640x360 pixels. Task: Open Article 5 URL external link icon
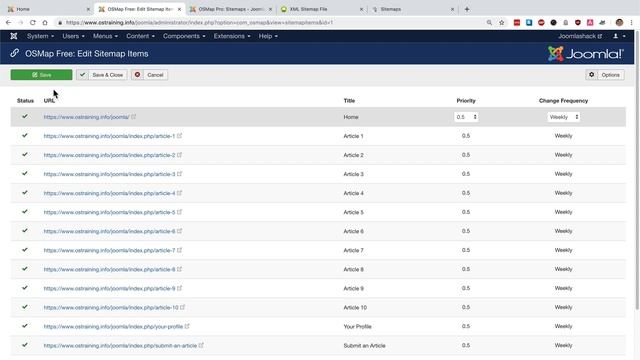(x=180, y=212)
